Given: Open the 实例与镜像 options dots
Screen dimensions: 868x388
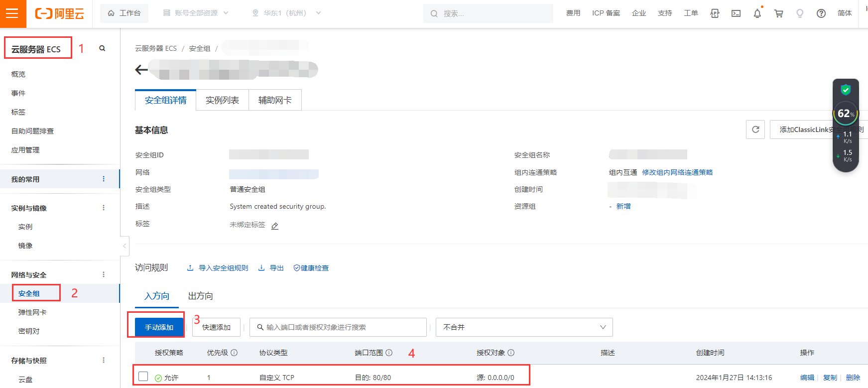Looking at the screenshot, I should click(104, 208).
